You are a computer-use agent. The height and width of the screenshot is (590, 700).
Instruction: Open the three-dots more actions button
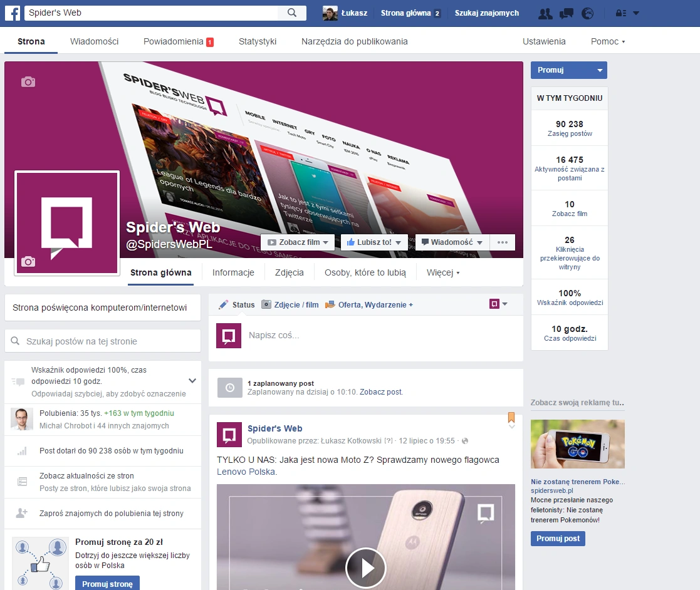[502, 242]
